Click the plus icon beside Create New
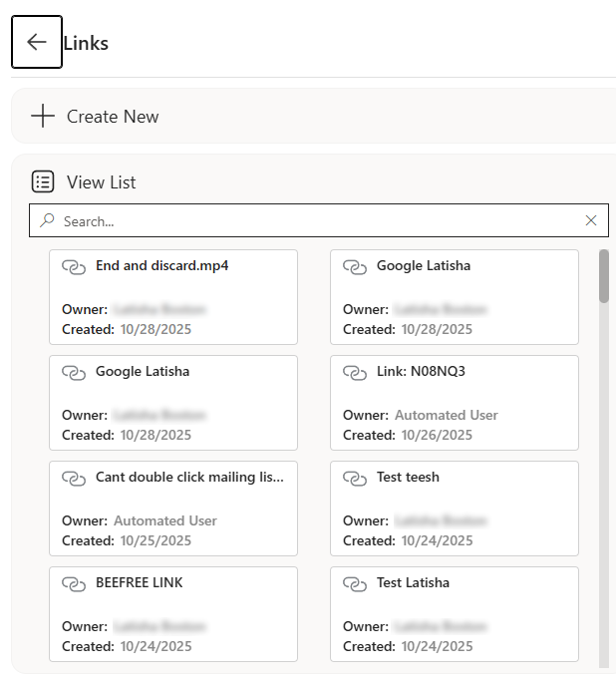Screen dimensions: 616x684 coord(42,117)
